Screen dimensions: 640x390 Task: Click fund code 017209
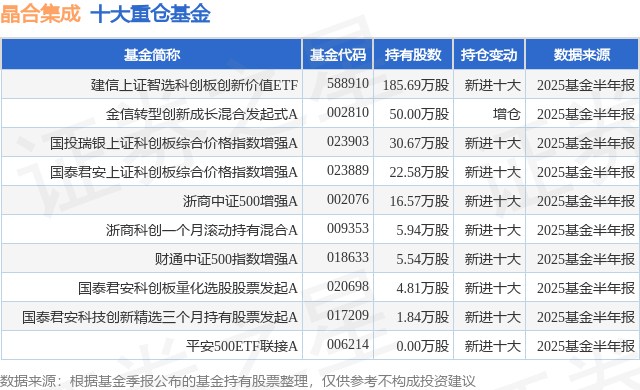tap(348, 315)
